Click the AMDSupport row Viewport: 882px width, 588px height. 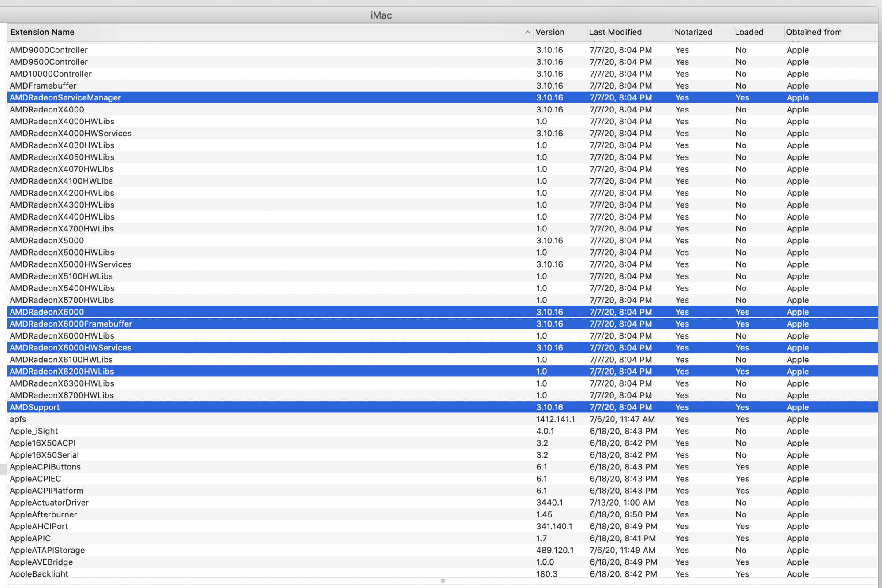click(x=35, y=407)
